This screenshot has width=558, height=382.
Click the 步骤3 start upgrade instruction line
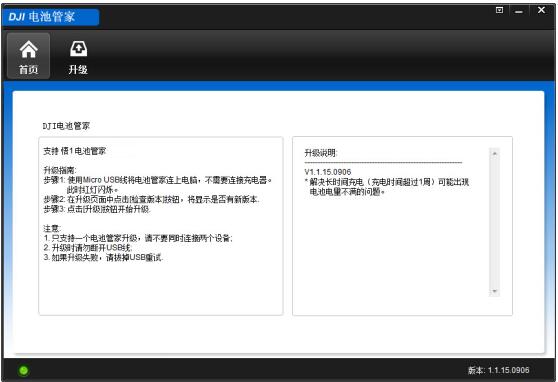click(97, 209)
